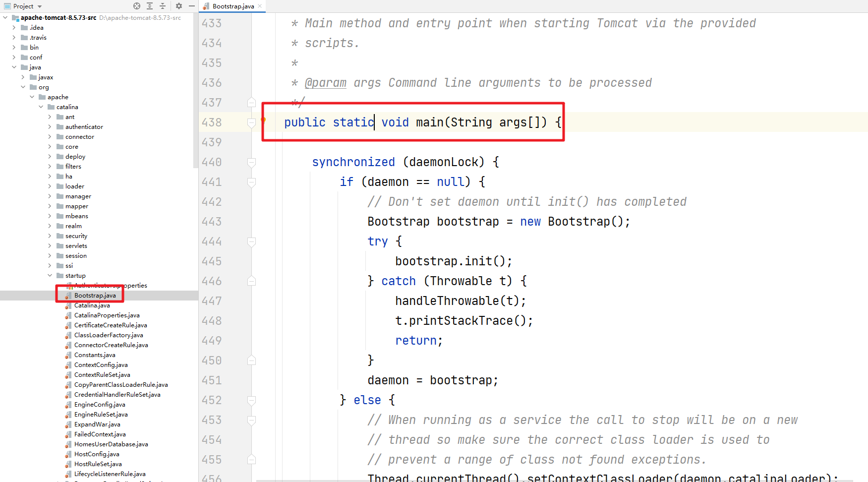The image size is (868, 482).
Task: Open Catalina.java in project tree
Action: point(92,305)
